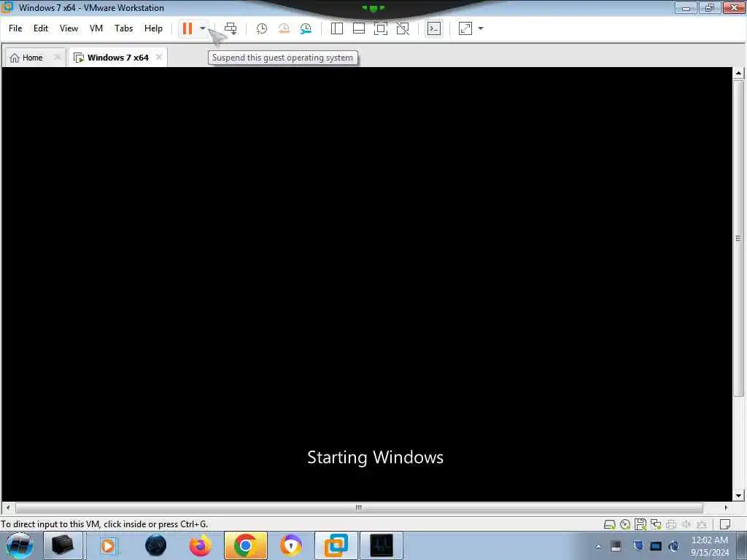Send Ctrl+Alt+Del to the virtual machine
747x560 pixels.
231,28
